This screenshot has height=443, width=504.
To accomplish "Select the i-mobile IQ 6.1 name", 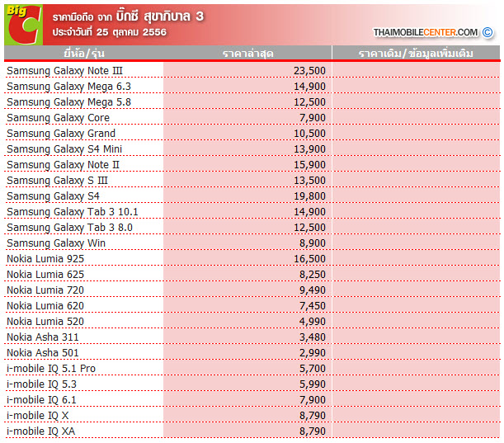I will [42, 400].
